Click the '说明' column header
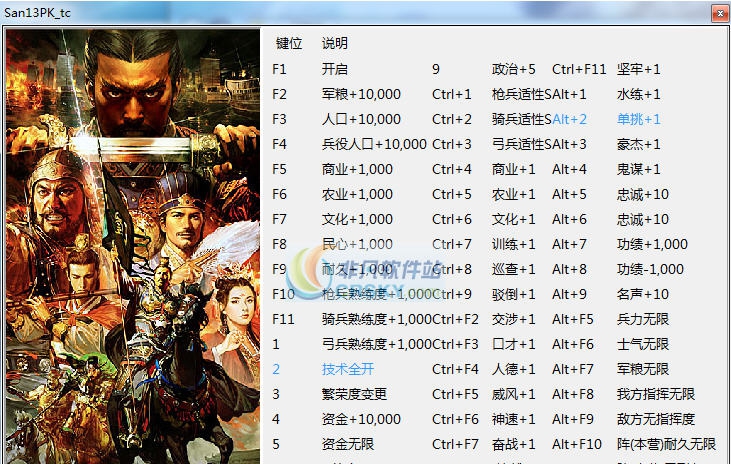 point(335,43)
